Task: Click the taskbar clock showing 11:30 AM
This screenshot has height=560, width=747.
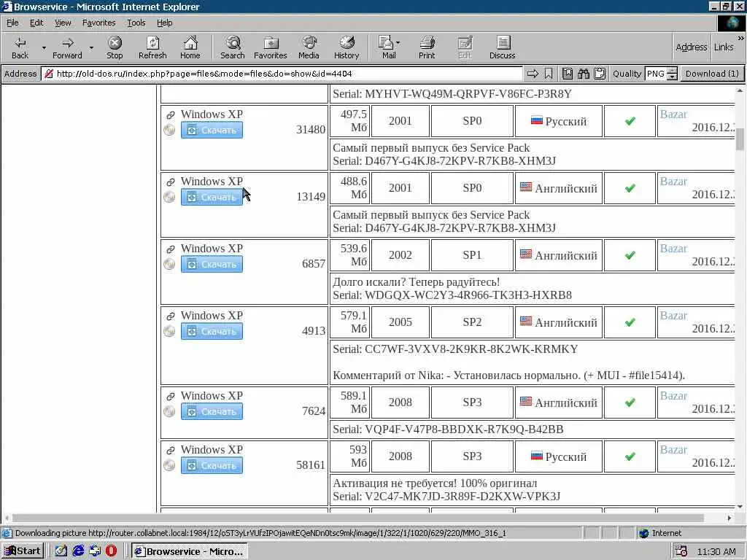Action: [x=716, y=552]
